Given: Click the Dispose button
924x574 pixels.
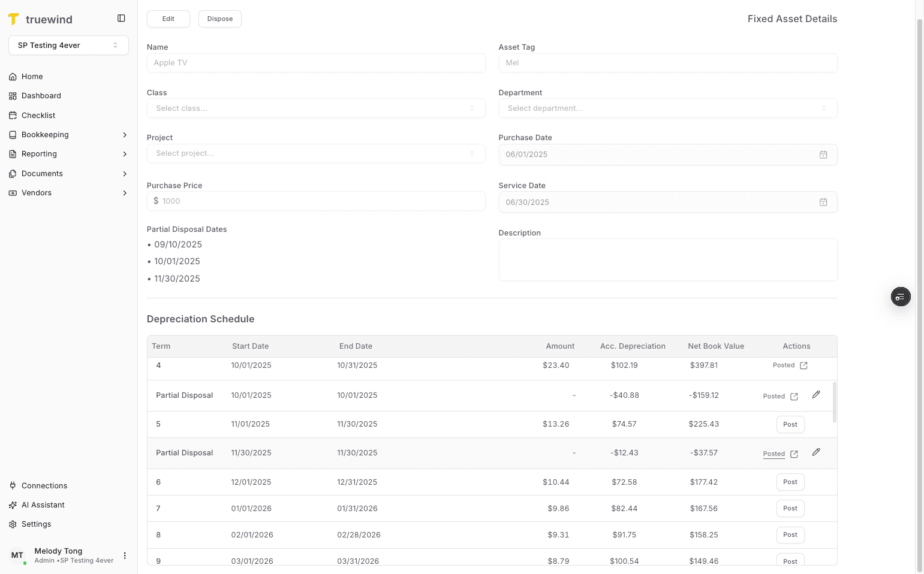Looking at the screenshot, I should click(219, 19).
